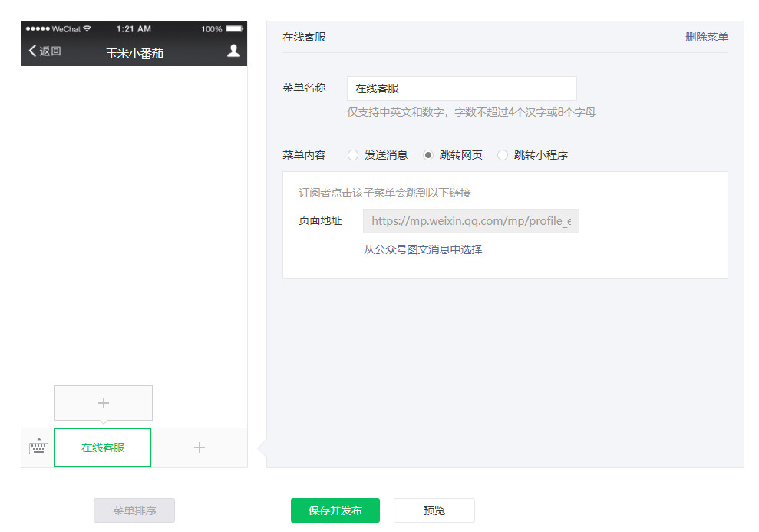Screen dimensions: 759x532
Task: Focus the 菜单名称 text field
Action: [x=461, y=88]
